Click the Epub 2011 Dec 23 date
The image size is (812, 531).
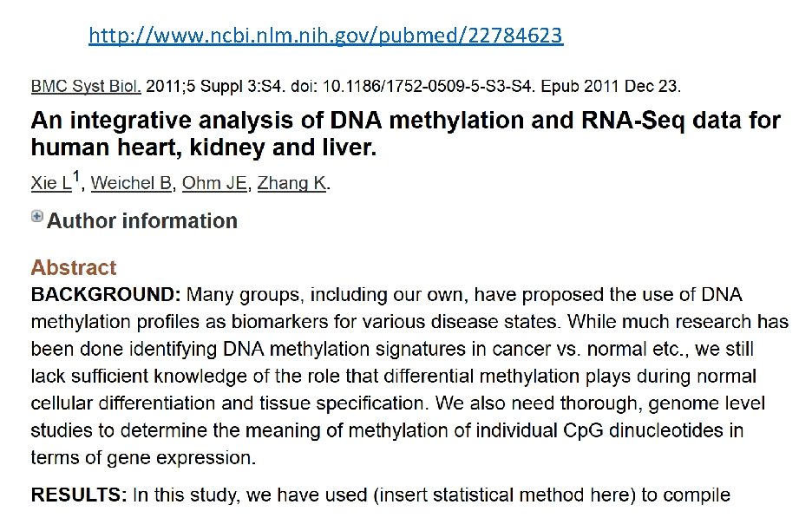(x=611, y=86)
